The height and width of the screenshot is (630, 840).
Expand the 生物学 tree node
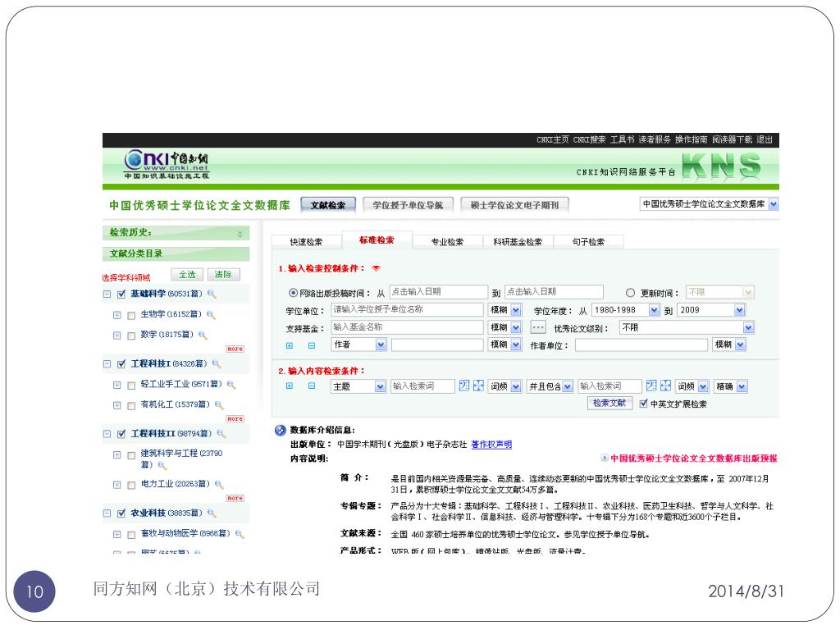coord(116,315)
